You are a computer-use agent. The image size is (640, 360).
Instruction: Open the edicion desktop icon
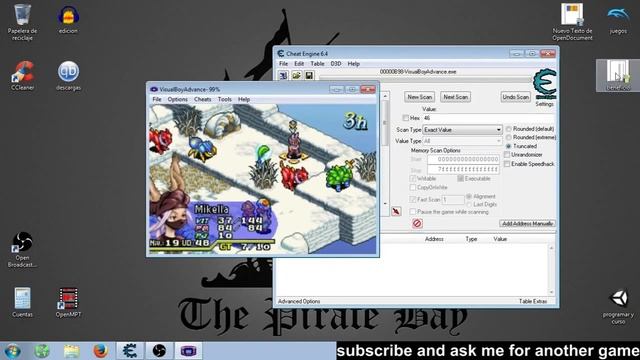click(x=68, y=20)
